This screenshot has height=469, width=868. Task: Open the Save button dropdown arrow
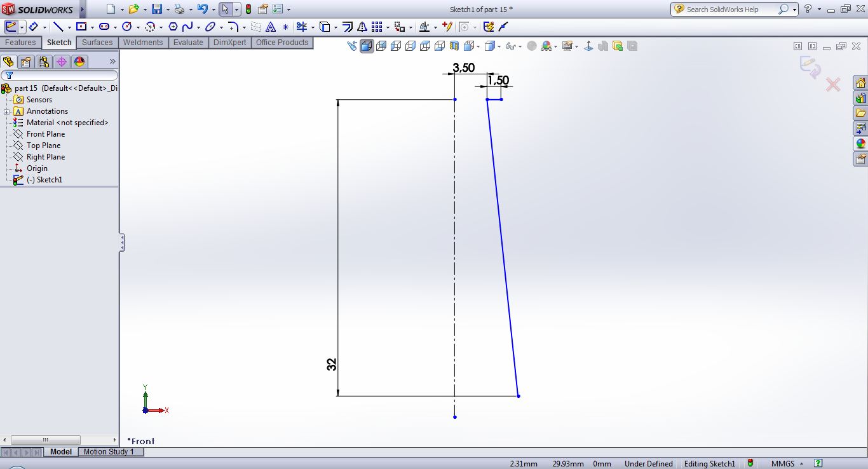168,10
